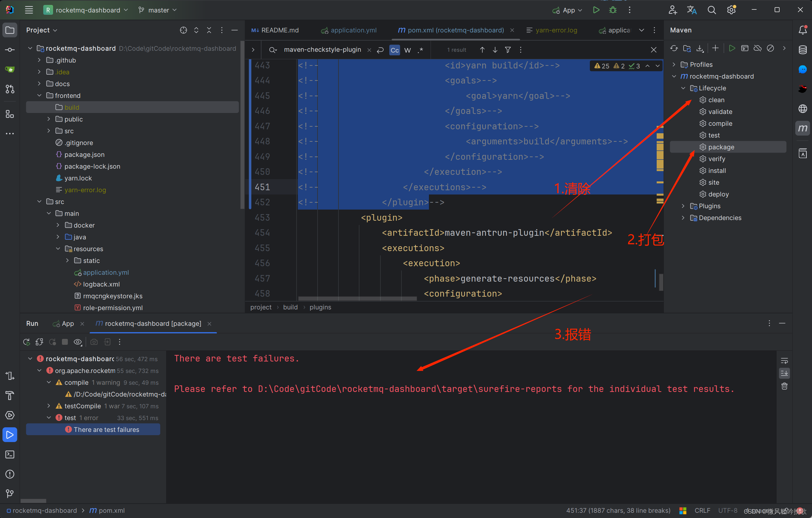
Task: Toggle Regex option in search bar
Action: pyautogui.click(x=420, y=50)
